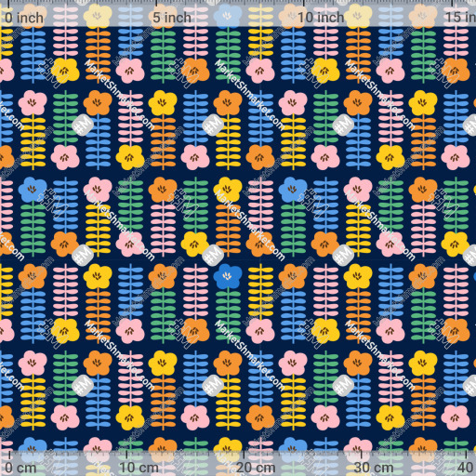Click the "0 cm" ruler label
This screenshot has height=476, width=476.
[x=20, y=468]
